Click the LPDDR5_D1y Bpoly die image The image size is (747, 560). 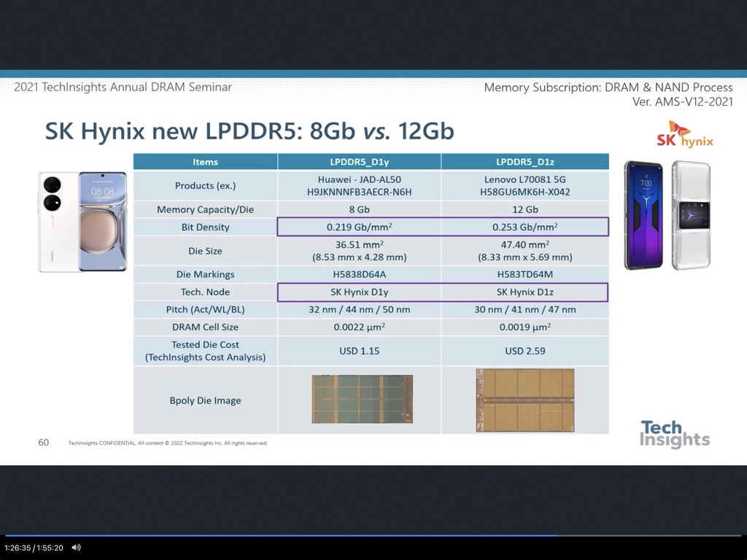pos(362,400)
